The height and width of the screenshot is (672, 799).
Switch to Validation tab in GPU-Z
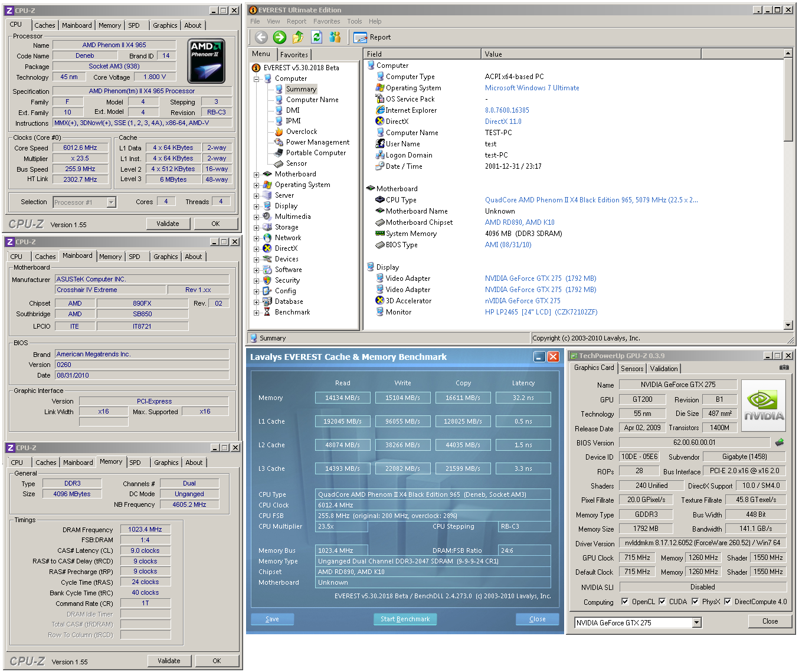click(664, 369)
